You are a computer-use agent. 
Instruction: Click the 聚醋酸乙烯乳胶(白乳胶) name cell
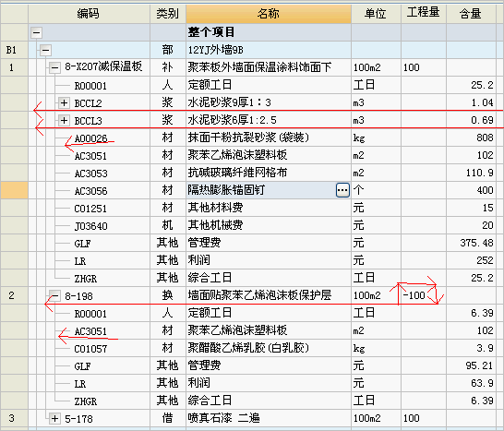[x=269, y=348]
